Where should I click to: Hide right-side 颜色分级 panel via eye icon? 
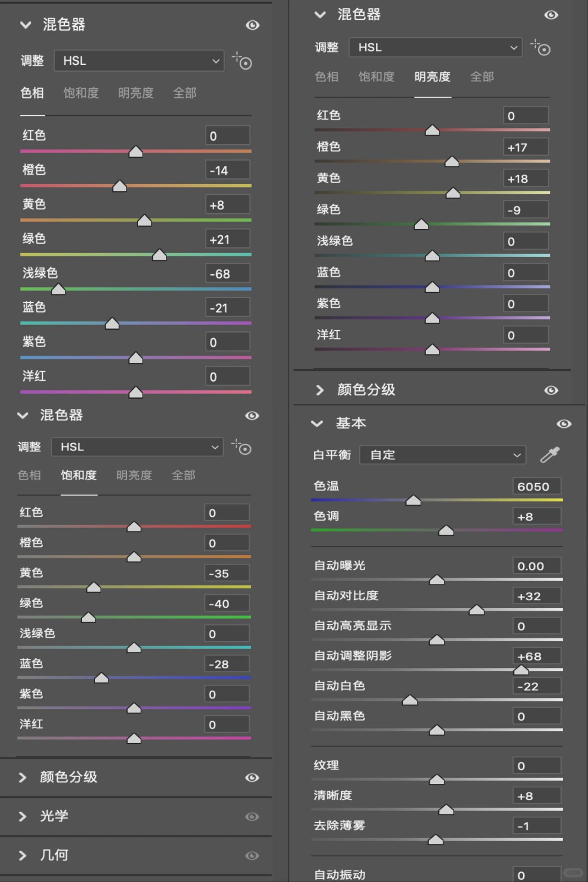(551, 390)
